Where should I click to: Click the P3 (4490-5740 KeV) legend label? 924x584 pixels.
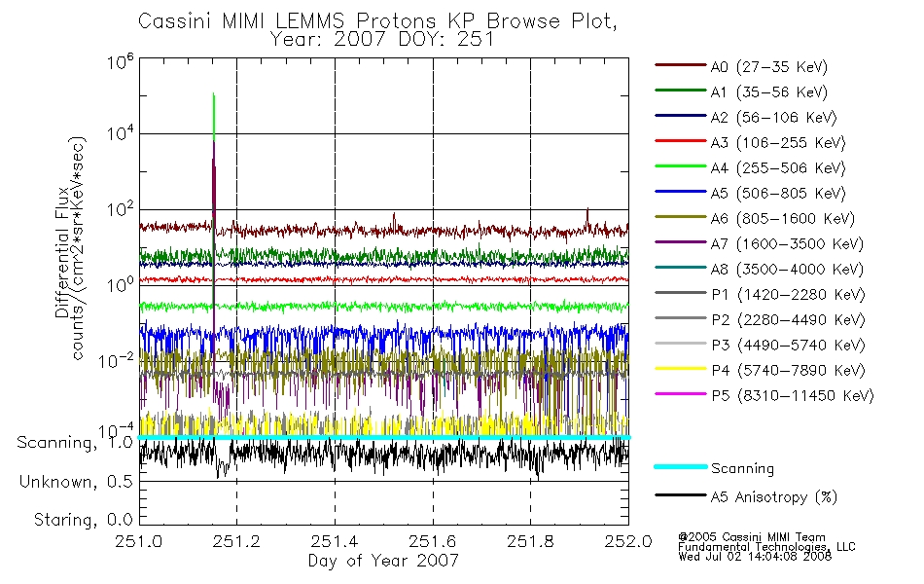(788, 346)
